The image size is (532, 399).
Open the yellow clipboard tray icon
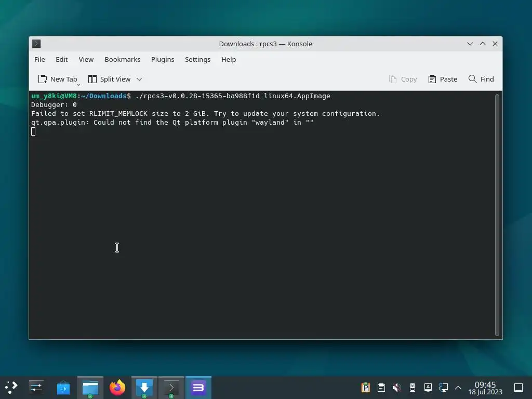pos(365,388)
